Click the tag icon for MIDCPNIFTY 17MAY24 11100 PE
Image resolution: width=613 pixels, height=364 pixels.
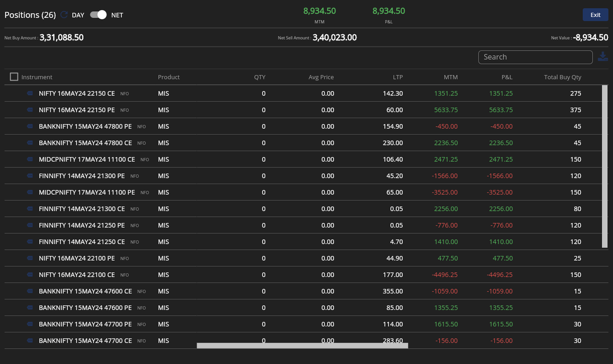tap(30, 192)
